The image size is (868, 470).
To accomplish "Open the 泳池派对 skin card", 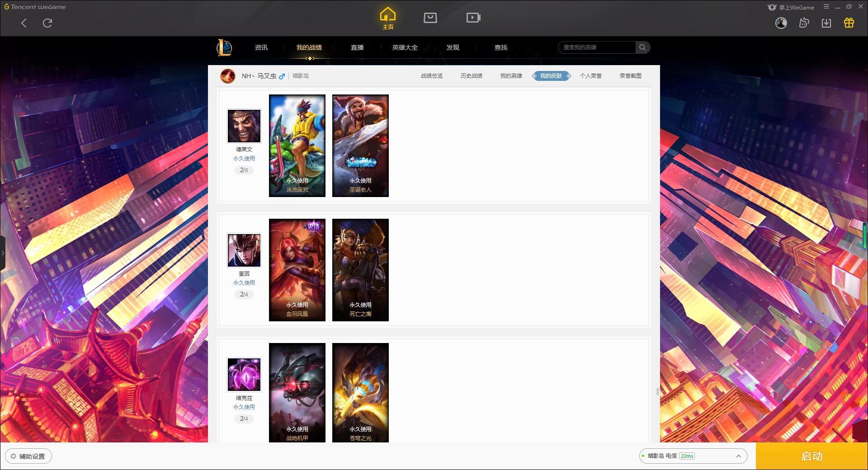I will (x=297, y=146).
